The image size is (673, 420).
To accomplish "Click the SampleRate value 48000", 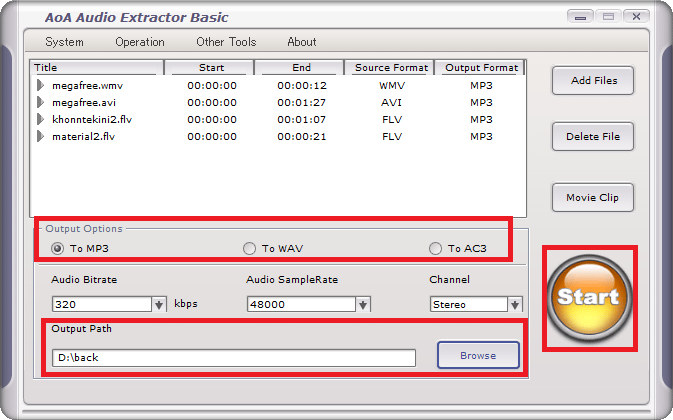I will pyautogui.click(x=301, y=305).
